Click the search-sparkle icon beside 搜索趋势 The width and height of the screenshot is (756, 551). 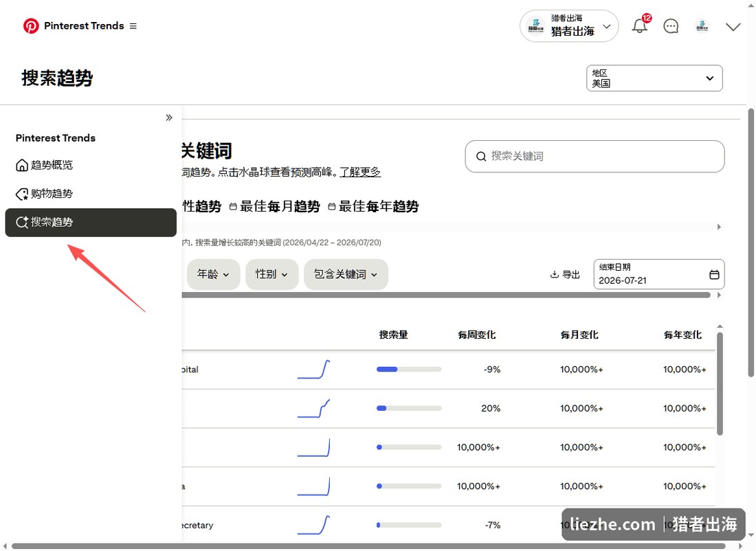pos(22,222)
